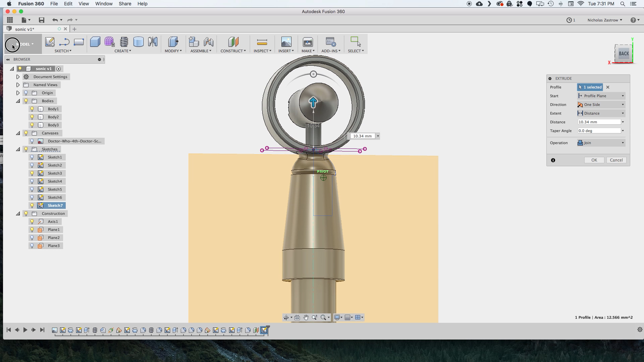Open macOS Spotlight search
Image resolution: width=644 pixels, height=362 pixels.
[623, 4]
